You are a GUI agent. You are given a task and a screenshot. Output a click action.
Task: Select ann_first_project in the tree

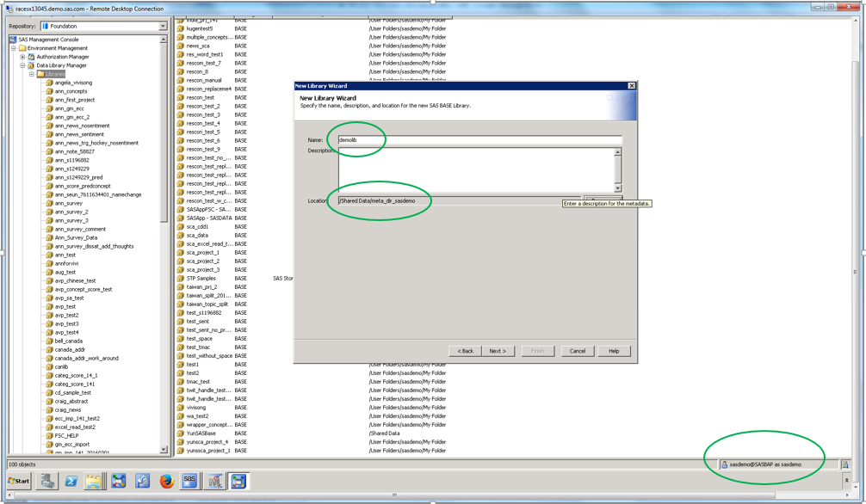[x=75, y=100]
